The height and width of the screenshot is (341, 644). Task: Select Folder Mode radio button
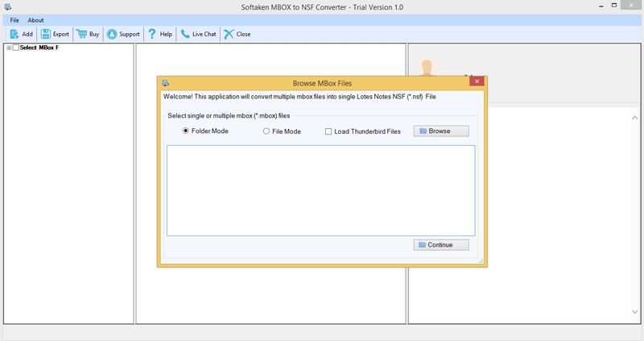click(x=186, y=131)
